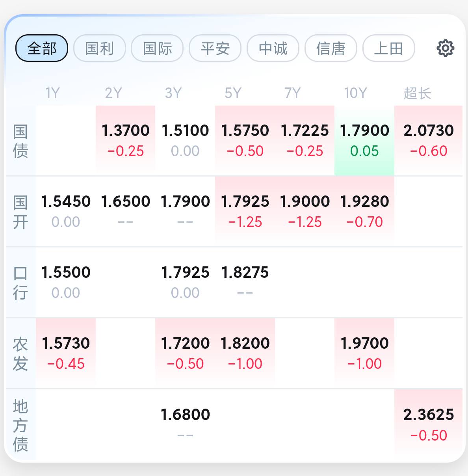The image size is (468, 476).
Task: Click the 国开 row label
Action: (20, 212)
